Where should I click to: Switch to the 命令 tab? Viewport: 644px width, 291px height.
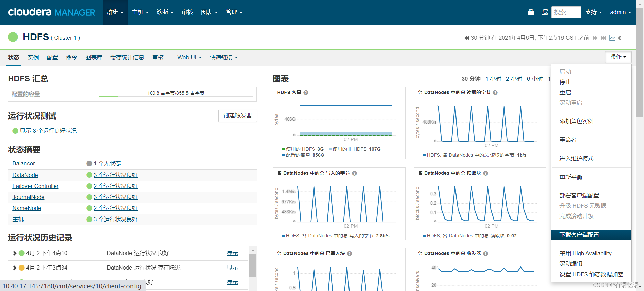coord(71,57)
